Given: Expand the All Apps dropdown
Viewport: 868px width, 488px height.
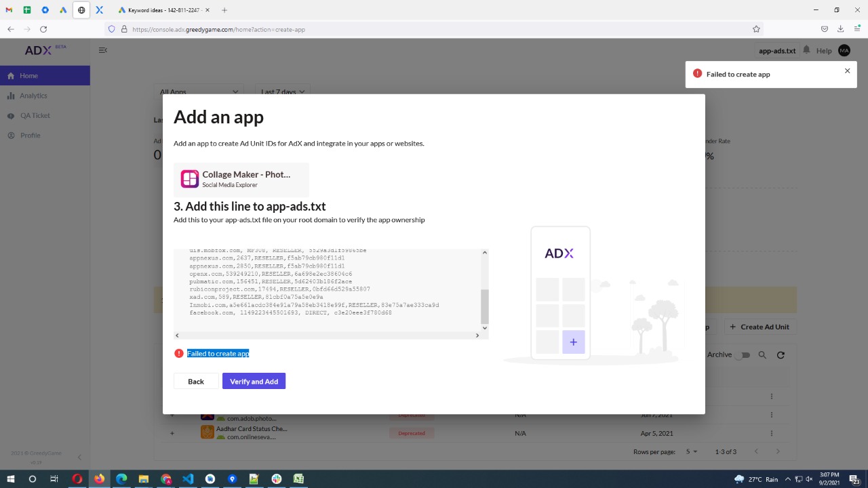Looking at the screenshot, I should coord(199,91).
